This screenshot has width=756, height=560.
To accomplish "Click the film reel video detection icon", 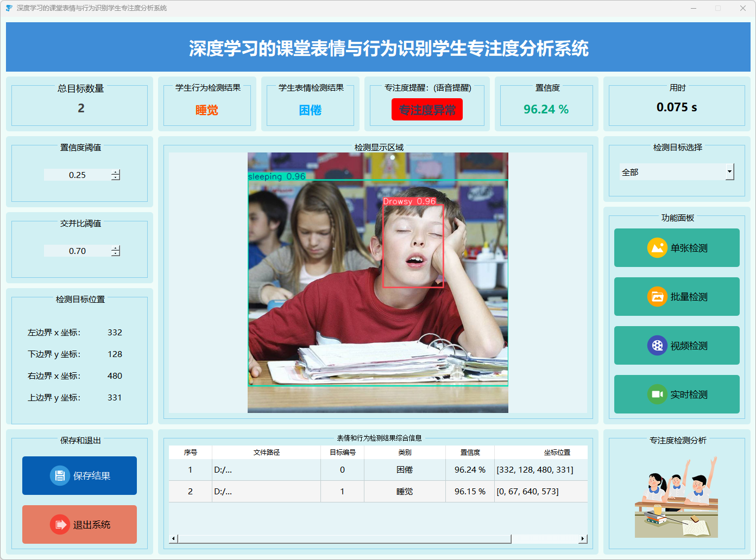I will (657, 346).
